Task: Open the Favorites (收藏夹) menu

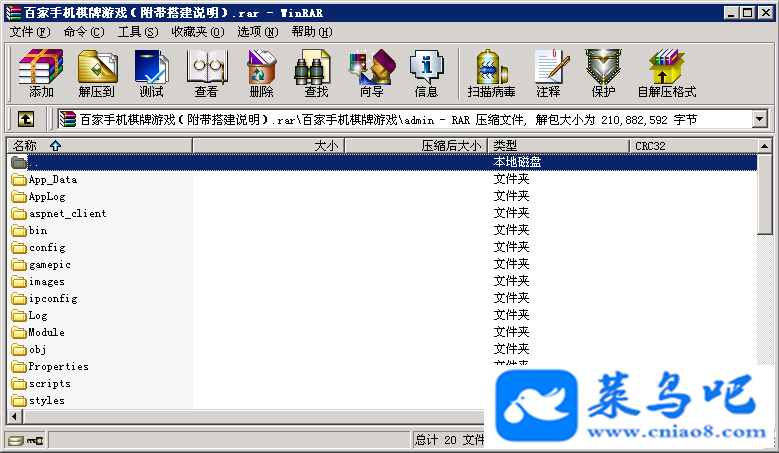Action: pos(198,32)
